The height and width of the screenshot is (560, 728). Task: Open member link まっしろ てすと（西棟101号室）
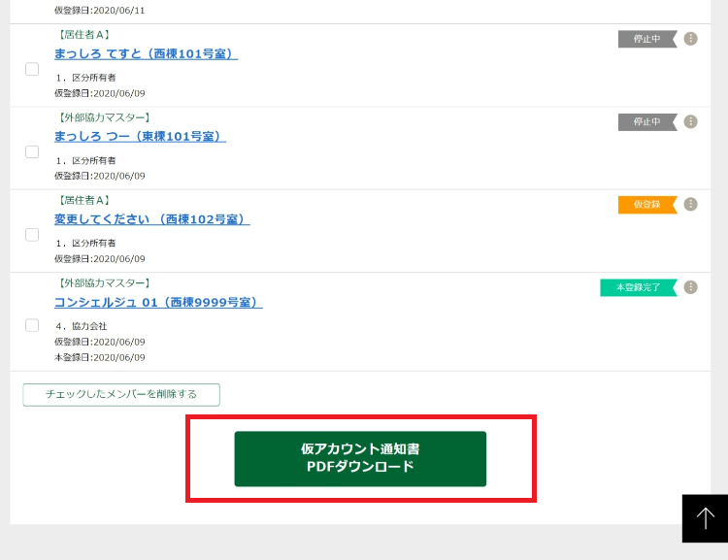pos(146,54)
